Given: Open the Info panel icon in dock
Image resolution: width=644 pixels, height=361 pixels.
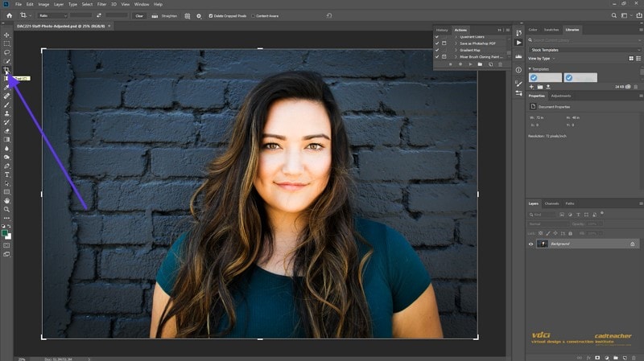Looking at the screenshot, I should [518, 70].
